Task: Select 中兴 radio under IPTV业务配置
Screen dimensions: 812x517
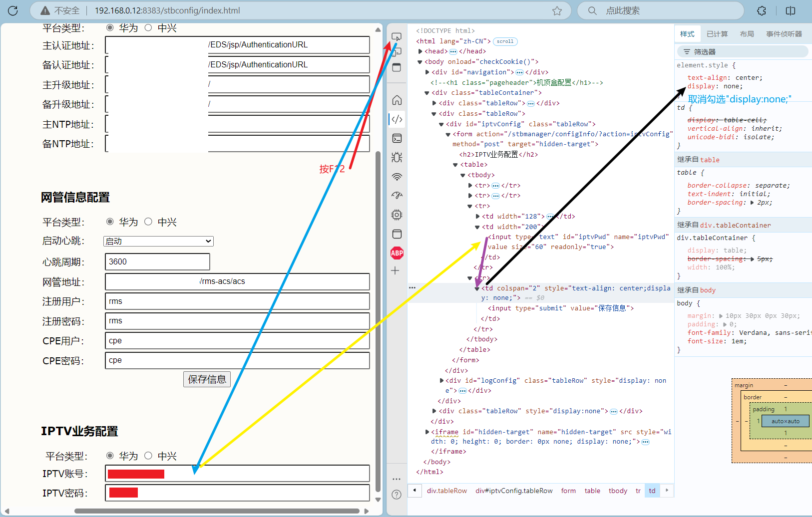Action: coord(148,456)
